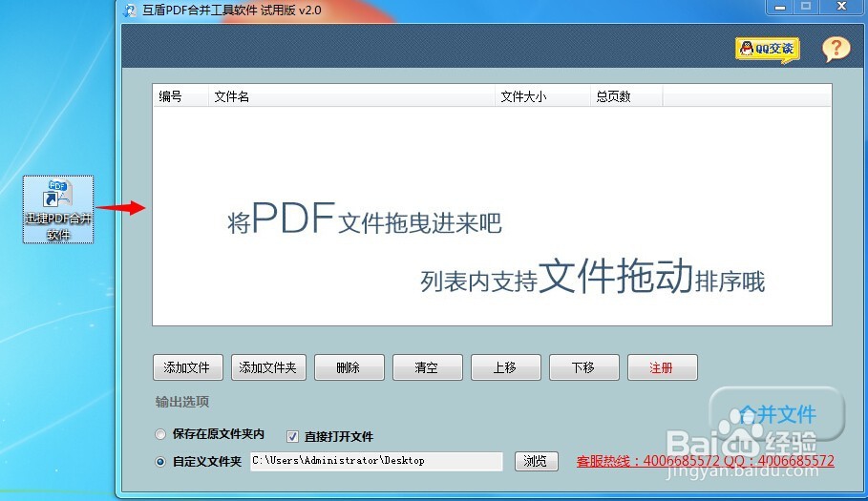Sort by the 总页数 column header
This screenshot has height=501, width=868.
[x=626, y=96]
